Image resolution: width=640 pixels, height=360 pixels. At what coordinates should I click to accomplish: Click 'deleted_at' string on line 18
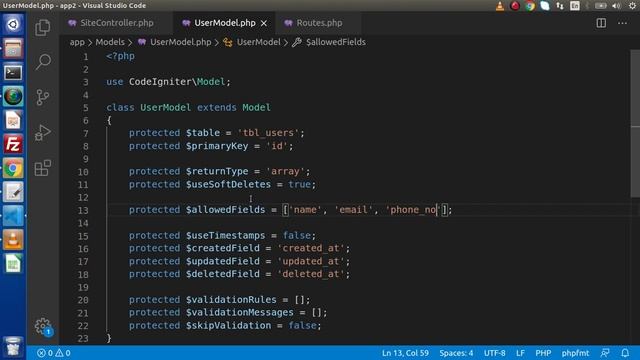[x=311, y=274]
